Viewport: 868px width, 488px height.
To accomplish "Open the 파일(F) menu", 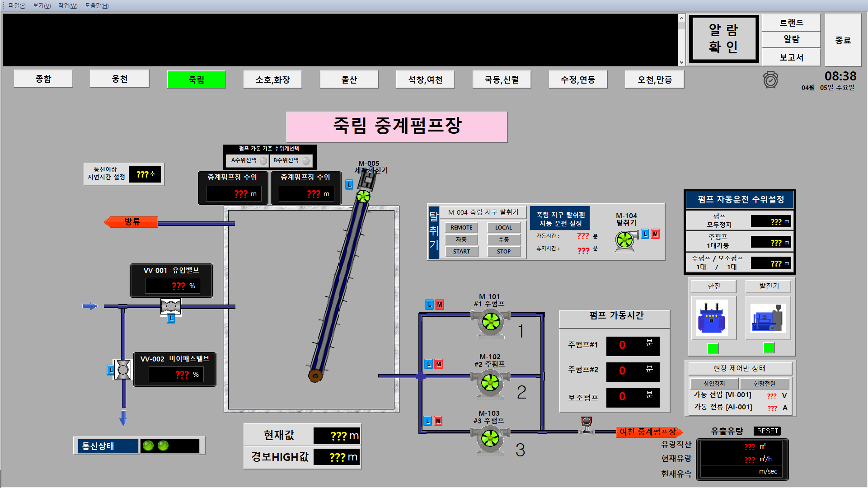I will click(x=17, y=5).
